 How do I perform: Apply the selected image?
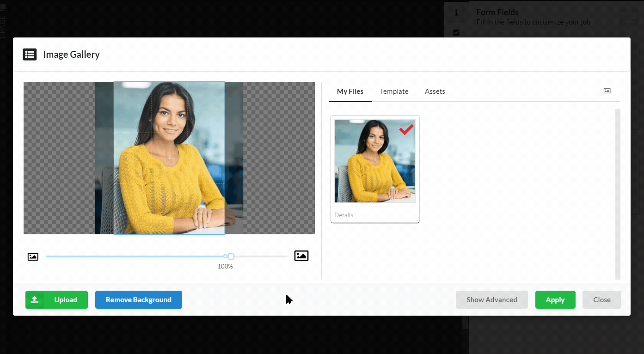coord(555,299)
